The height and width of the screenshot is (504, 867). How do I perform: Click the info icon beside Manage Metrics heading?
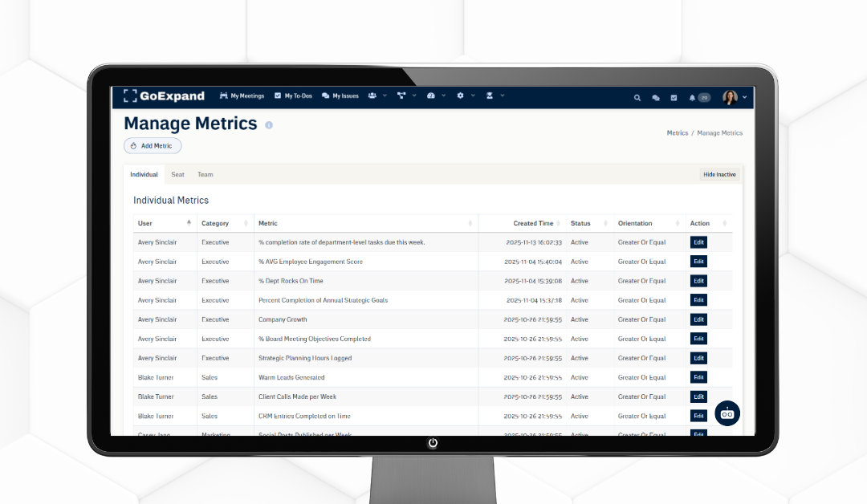click(x=269, y=125)
